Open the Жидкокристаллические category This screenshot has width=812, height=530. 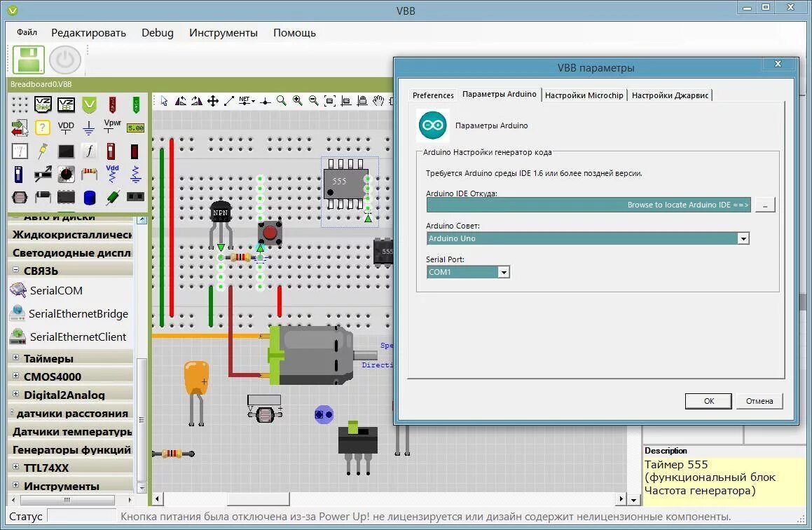pyautogui.click(x=71, y=235)
